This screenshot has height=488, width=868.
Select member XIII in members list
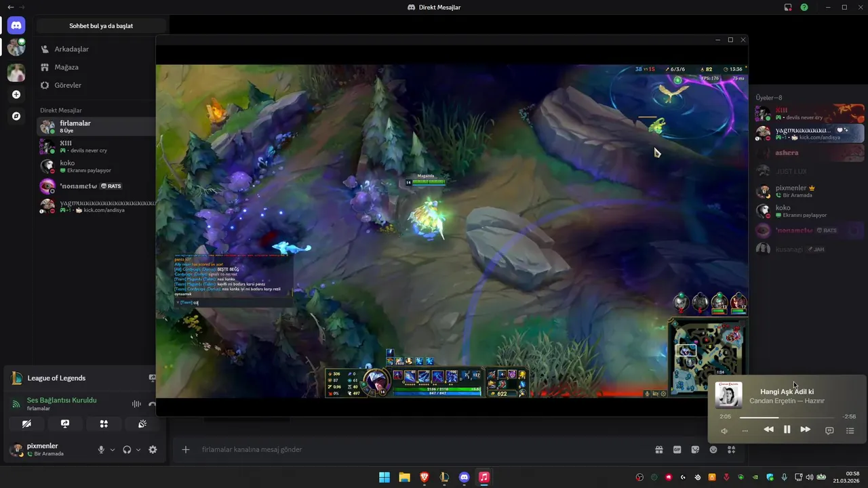810,113
